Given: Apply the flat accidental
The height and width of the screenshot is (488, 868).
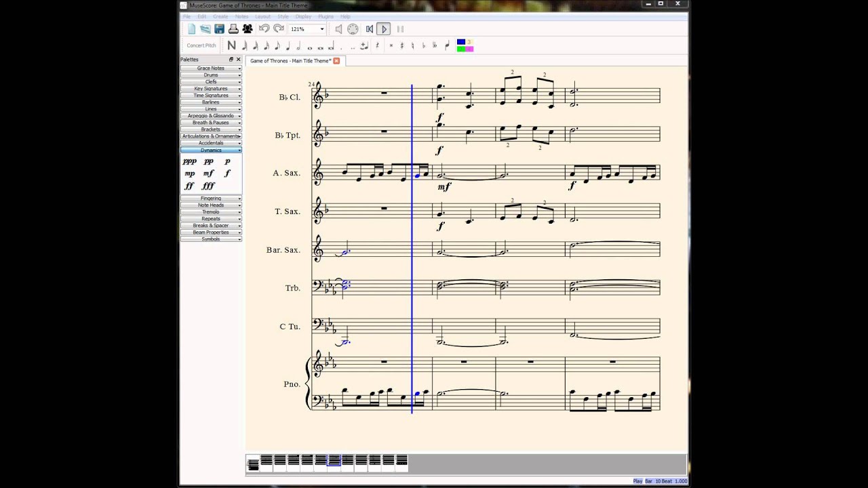Looking at the screenshot, I should point(423,46).
